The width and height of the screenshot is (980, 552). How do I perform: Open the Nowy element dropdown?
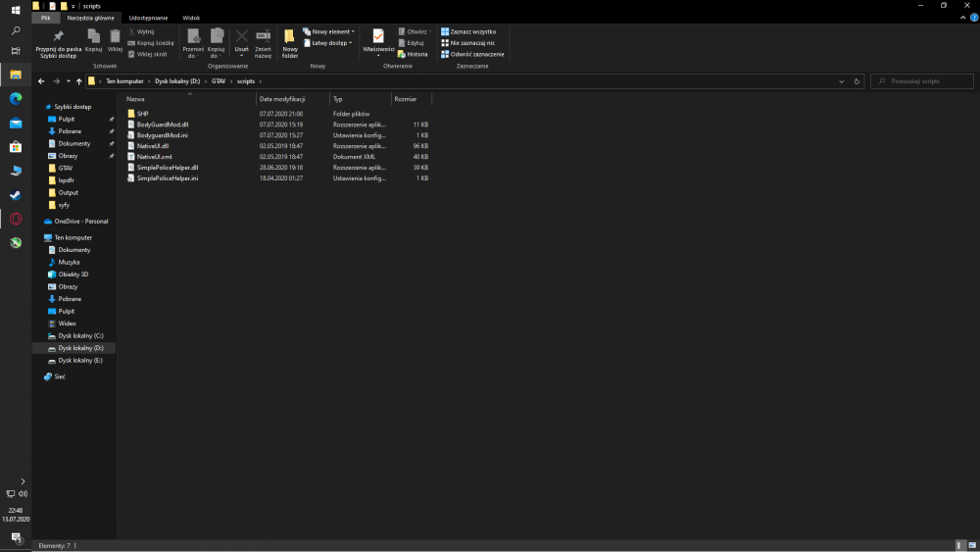coord(328,32)
